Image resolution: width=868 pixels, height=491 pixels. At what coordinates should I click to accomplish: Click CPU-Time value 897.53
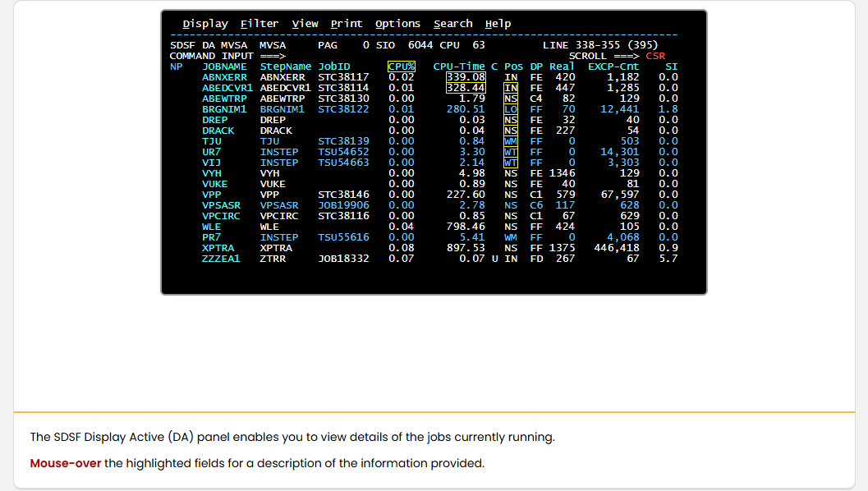(466, 248)
